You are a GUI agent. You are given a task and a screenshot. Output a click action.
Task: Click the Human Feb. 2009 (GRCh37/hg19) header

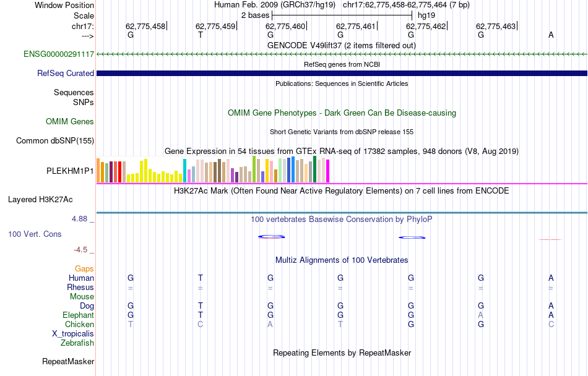275,5
